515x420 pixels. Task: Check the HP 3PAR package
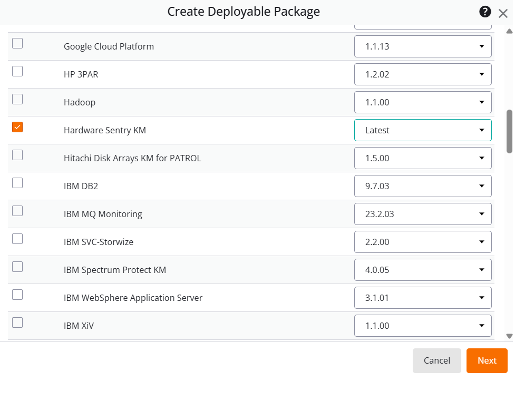coord(17,71)
